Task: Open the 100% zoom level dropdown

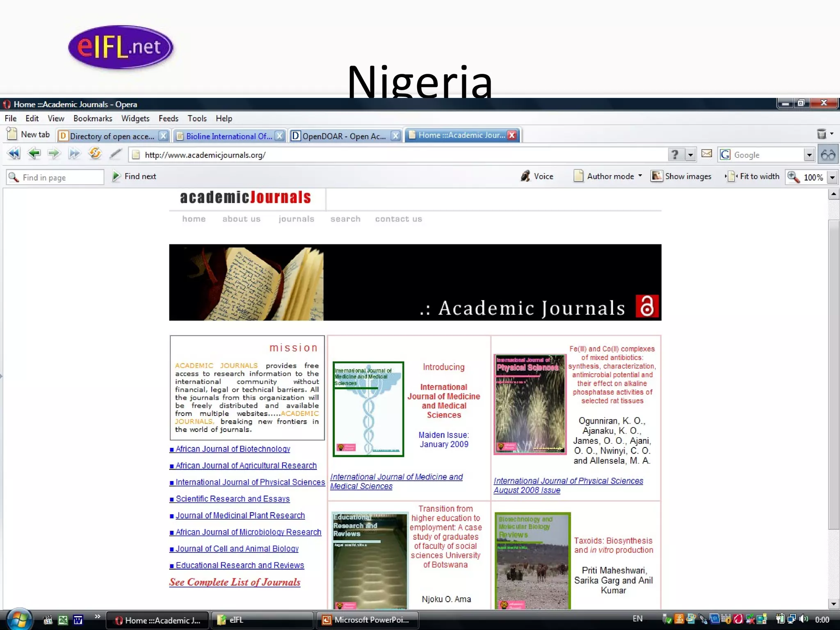Action: click(x=832, y=178)
